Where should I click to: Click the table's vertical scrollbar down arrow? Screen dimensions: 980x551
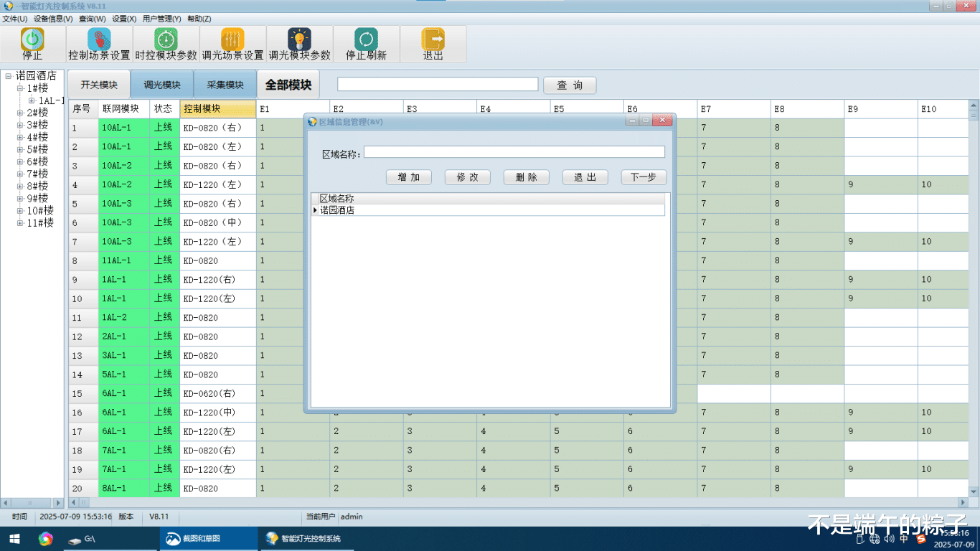(974, 491)
